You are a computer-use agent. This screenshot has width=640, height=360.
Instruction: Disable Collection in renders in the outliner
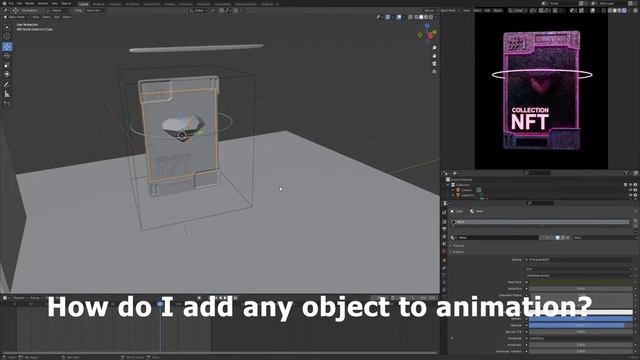click(x=635, y=185)
